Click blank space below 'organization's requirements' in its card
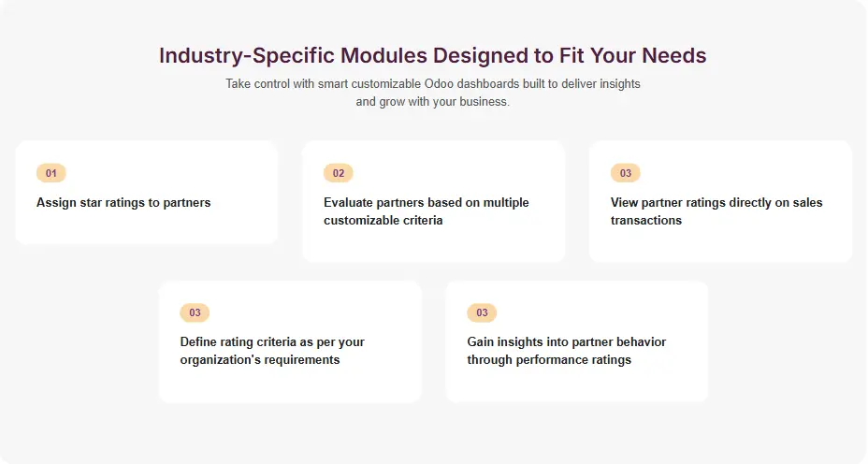Screen dimensions: 868x464 click(x=290, y=384)
